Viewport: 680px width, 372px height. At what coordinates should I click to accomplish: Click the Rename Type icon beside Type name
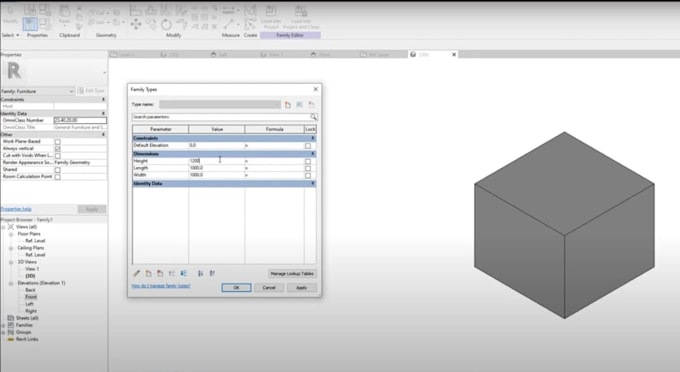(299, 104)
